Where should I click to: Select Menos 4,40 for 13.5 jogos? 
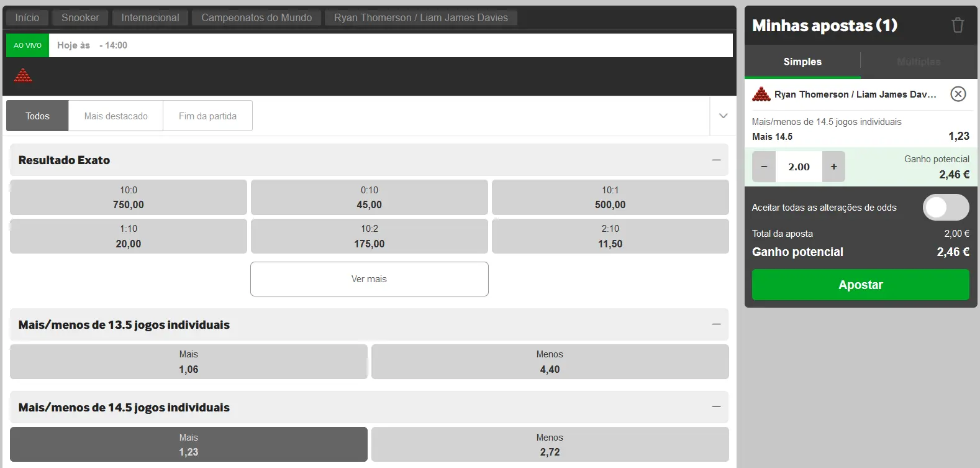point(550,362)
